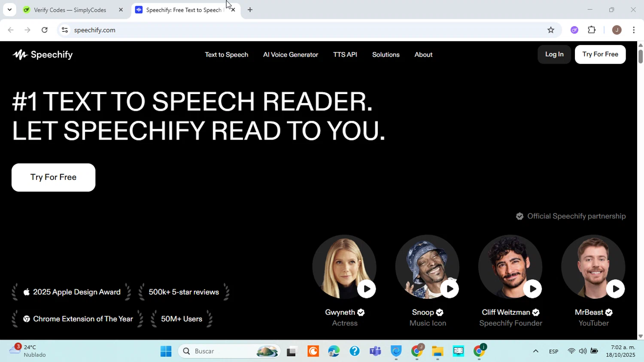Open the Chrome three-dot menu
Screen dimensions: 644x362
click(x=634, y=30)
